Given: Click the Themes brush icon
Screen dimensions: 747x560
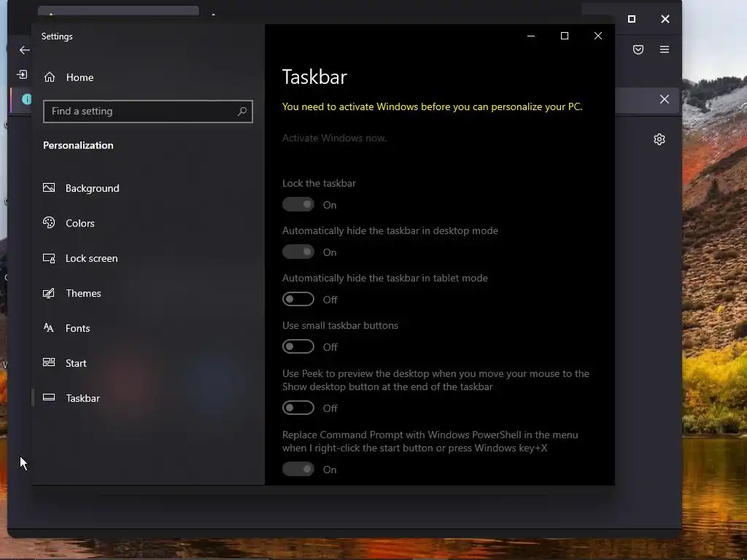Looking at the screenshot, I should coord(49,293).
